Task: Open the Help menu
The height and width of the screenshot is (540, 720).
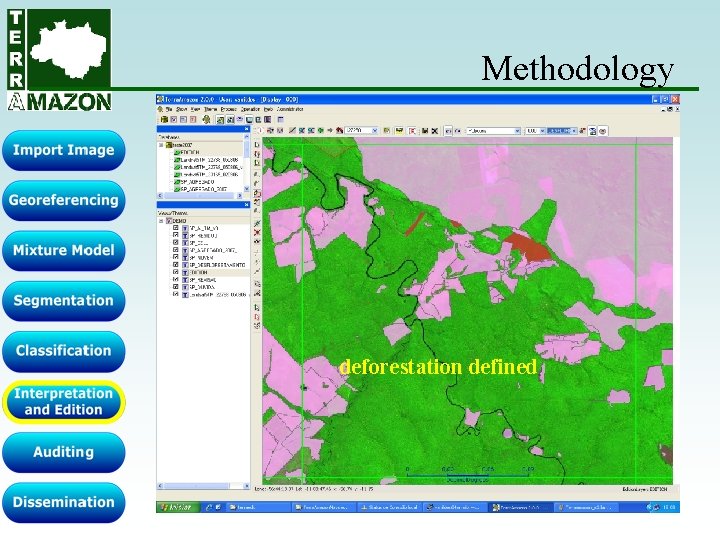Action: click(x=268, y=109)
